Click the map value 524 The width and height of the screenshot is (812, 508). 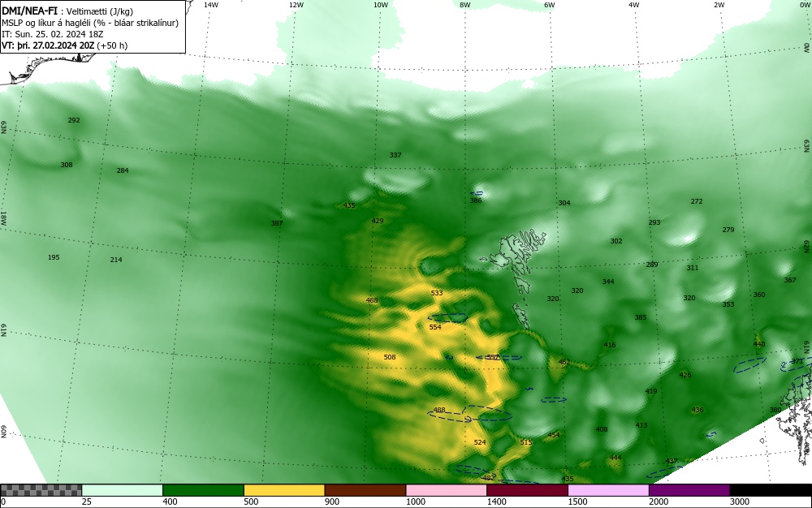pyautogui.click(x=480, y=442)
